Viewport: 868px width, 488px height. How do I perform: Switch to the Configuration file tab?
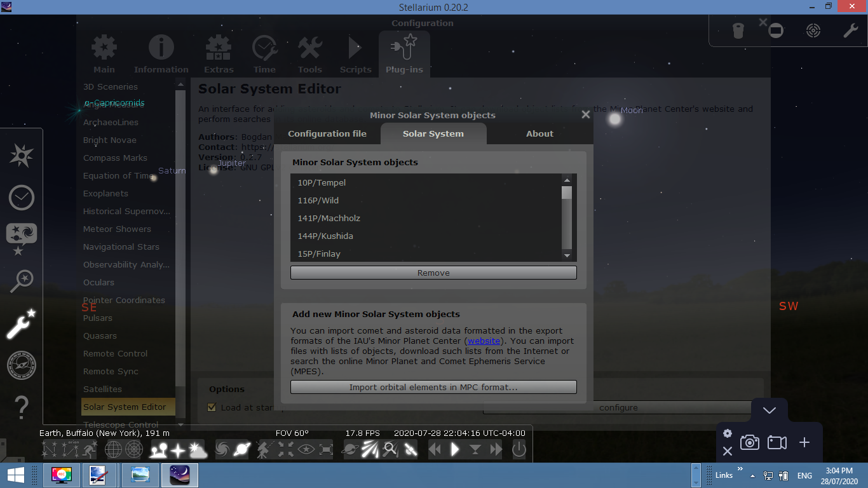[x=327, y=133]
